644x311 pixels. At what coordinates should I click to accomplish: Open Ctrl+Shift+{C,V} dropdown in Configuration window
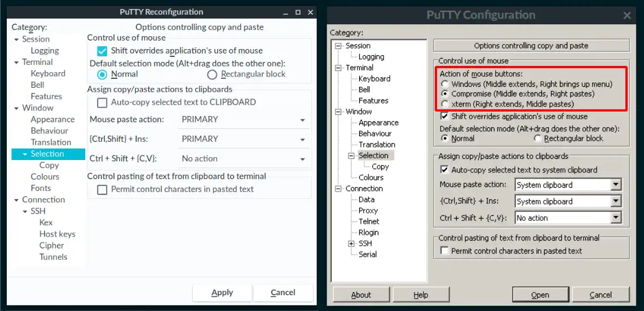tap(568, 218)
